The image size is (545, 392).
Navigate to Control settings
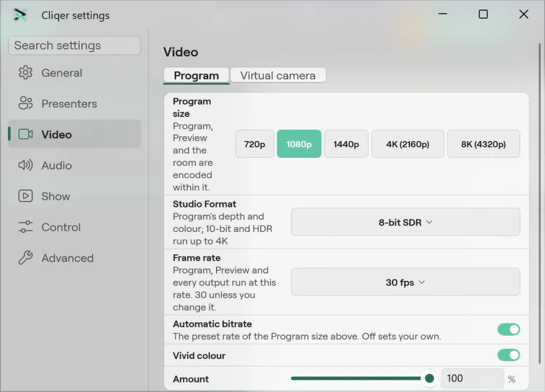point(75,227)
